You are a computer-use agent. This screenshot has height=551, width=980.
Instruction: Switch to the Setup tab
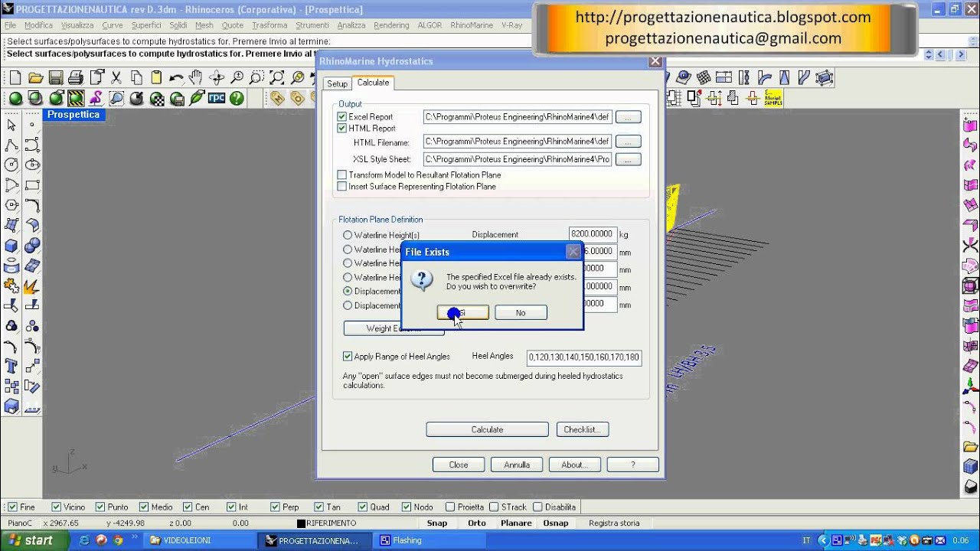tap(337, 84)
